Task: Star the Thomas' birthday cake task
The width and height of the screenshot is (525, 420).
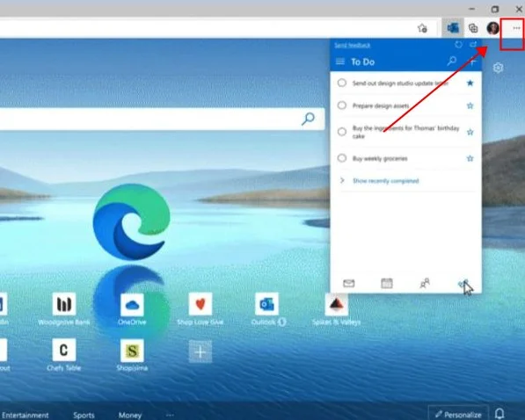Action: pos(470,132)
